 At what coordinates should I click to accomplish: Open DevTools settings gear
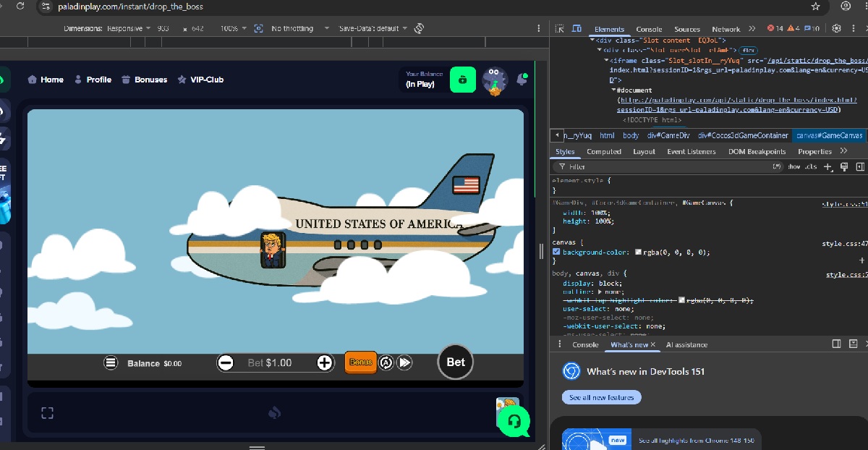point(836,29)
